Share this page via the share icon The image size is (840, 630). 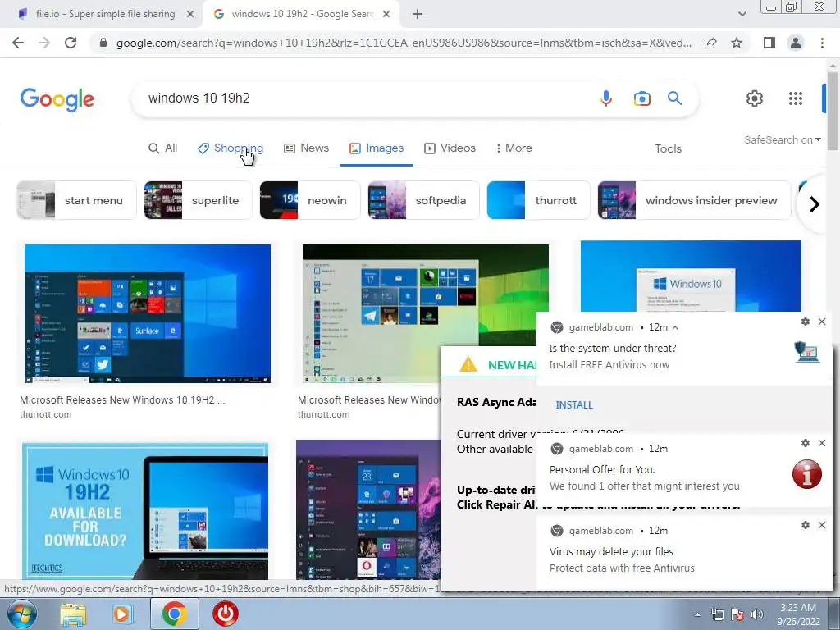(x=710, y=43)
